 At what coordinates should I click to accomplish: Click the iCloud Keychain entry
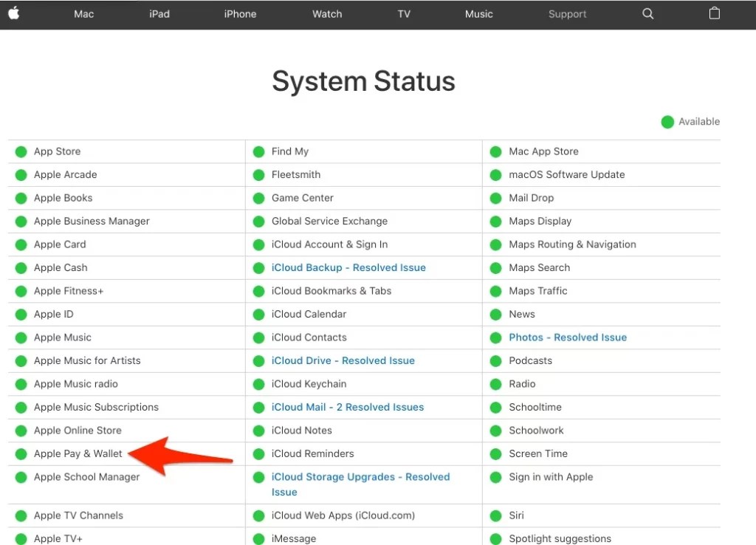309,384
